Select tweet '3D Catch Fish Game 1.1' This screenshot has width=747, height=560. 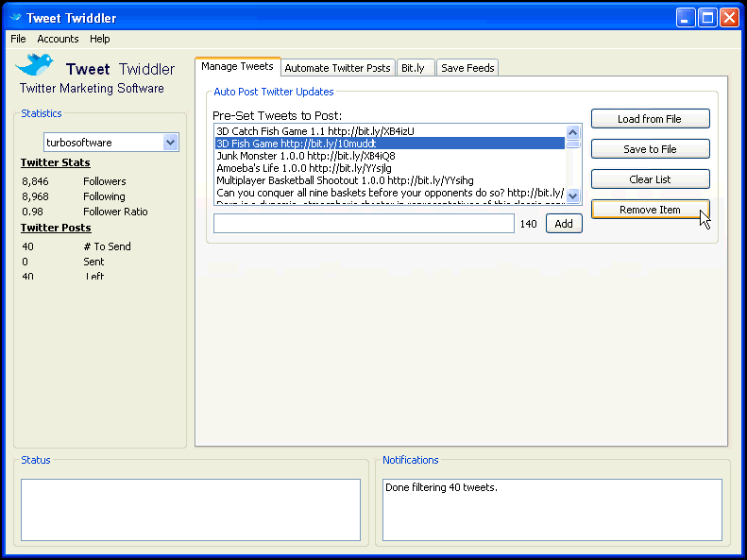coord(390,131)
